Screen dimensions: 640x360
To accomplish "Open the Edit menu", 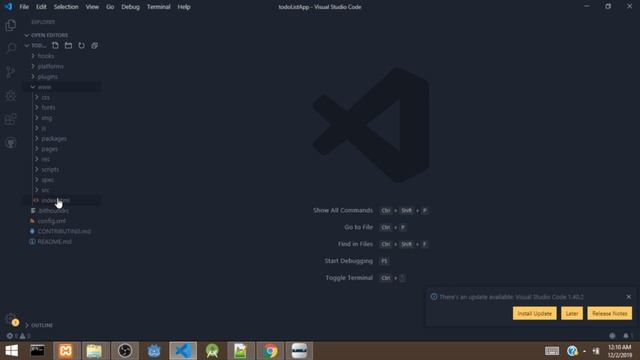I will [x=41, y=7].
